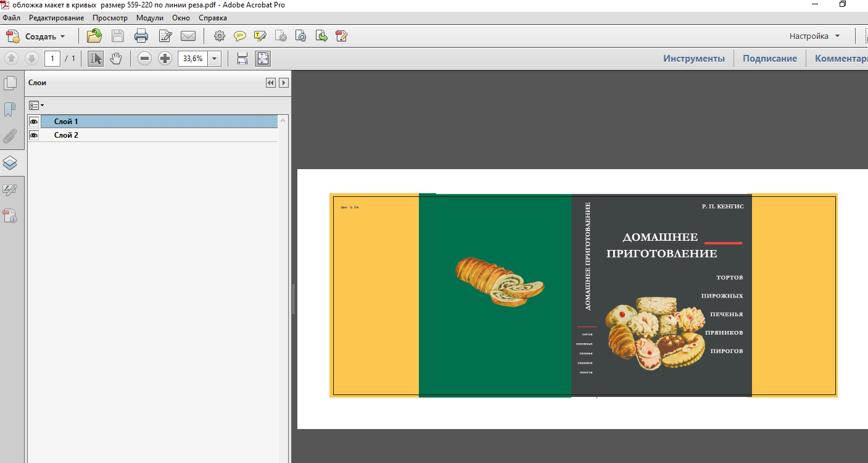Open the layers panel options menu
The height and width of the screenshot is (463, 868).
click(x=36, y=106)
